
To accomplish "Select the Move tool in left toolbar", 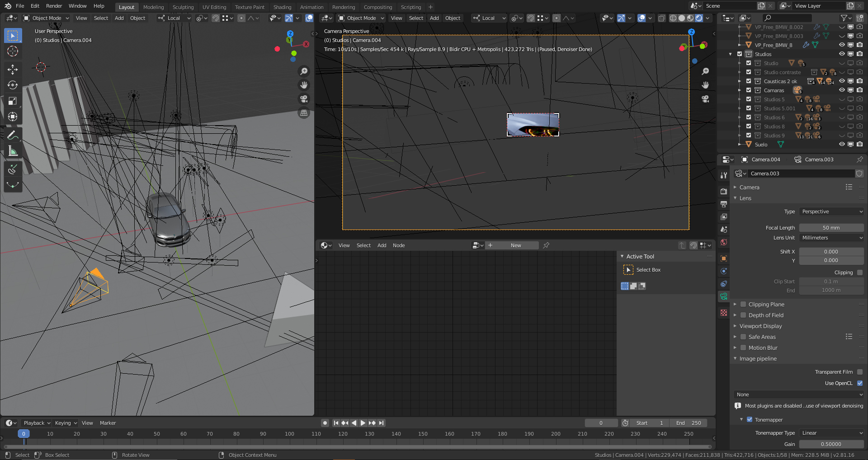I will point(13,69).
